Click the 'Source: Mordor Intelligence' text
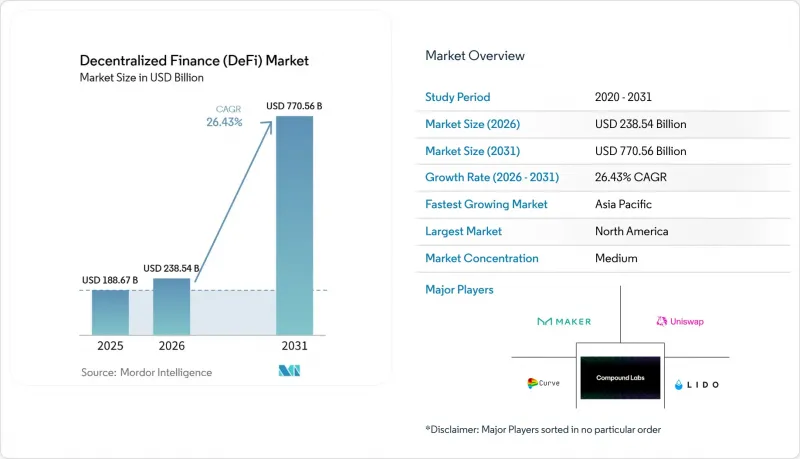800x459 pixels. 146,372
